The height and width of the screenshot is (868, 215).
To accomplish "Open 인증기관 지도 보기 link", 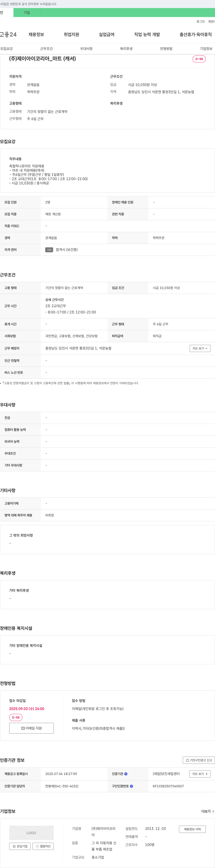I will point(200,774).
